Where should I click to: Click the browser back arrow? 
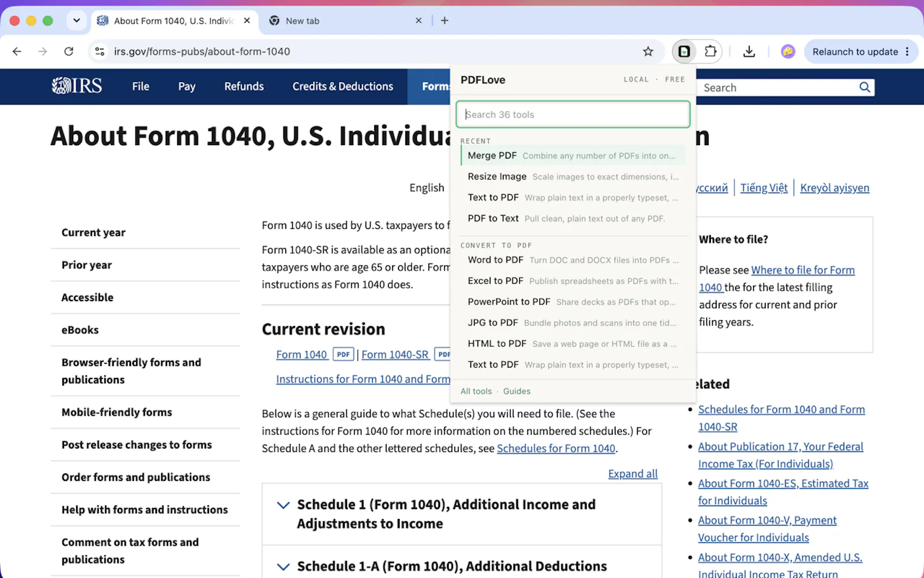coord(17,51)
